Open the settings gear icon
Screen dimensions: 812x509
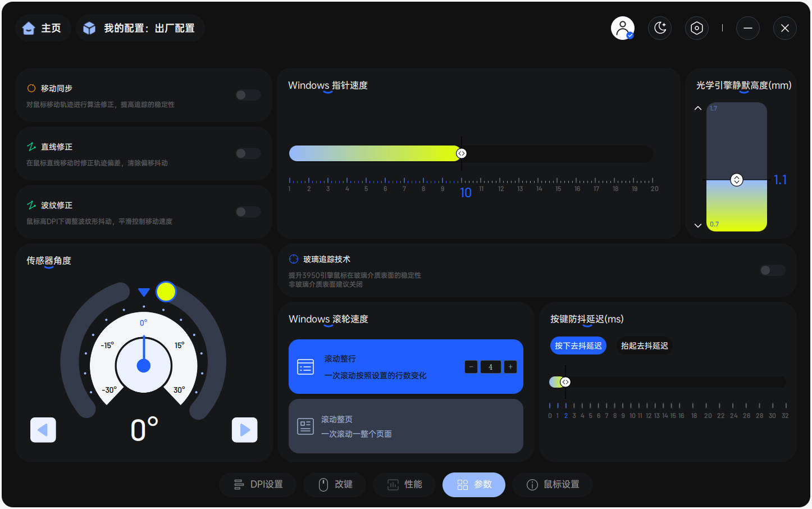tap(697, 28)
